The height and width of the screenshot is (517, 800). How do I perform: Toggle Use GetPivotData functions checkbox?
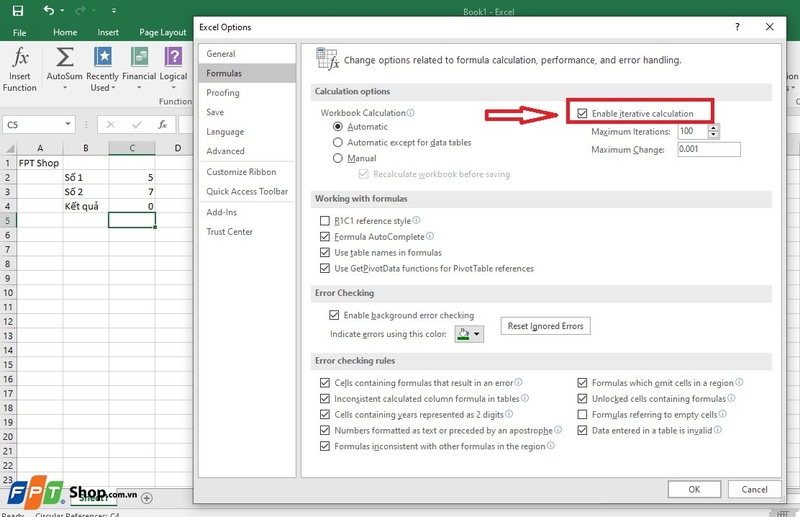[x=324, y=268]
